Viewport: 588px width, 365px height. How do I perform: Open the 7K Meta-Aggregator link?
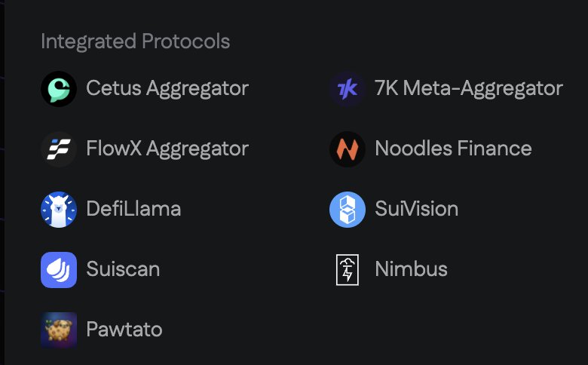pos(468,88)
